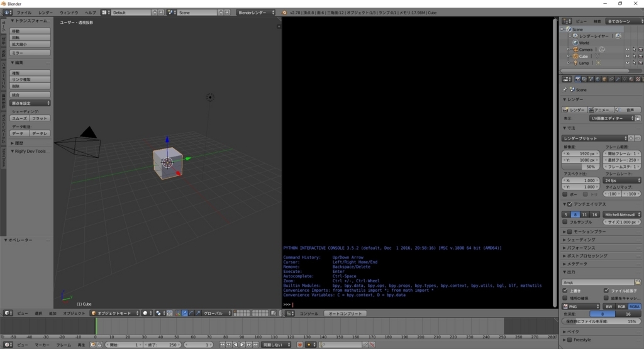This screenshot has width=644, height=349.
Task: Open the Object properties tab icon
Action: [x=604, y=79]
